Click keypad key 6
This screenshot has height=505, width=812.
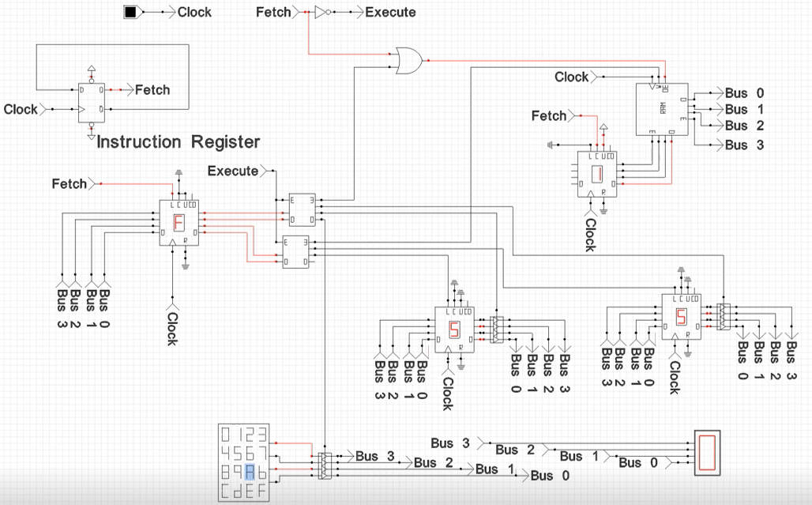pyautogui.click(x=250, y=453)
